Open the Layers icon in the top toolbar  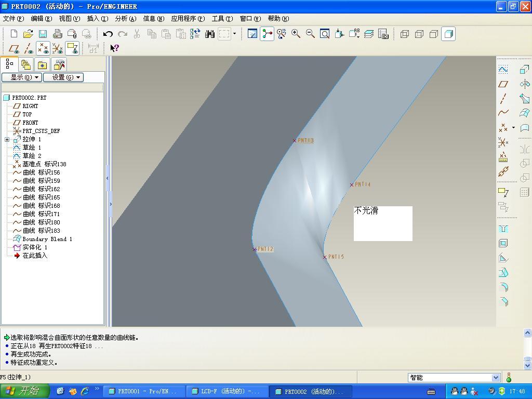(x=369, y=34)
